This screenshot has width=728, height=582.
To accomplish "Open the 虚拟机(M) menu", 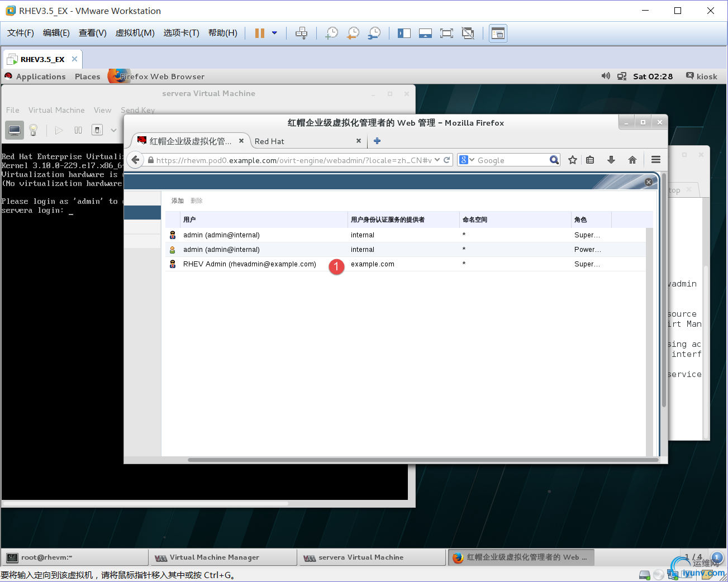I will [x=135, y=33].
